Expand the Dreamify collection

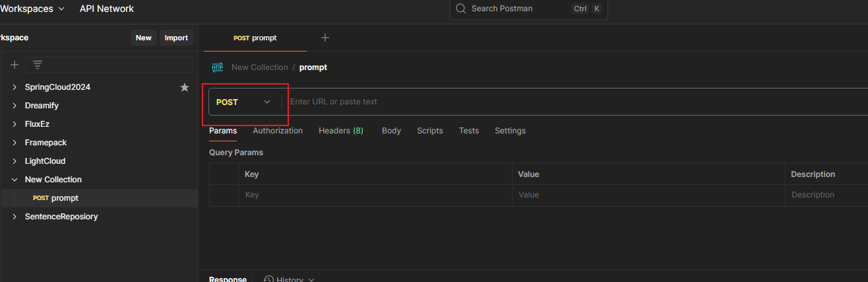click(x=15, y=106)
